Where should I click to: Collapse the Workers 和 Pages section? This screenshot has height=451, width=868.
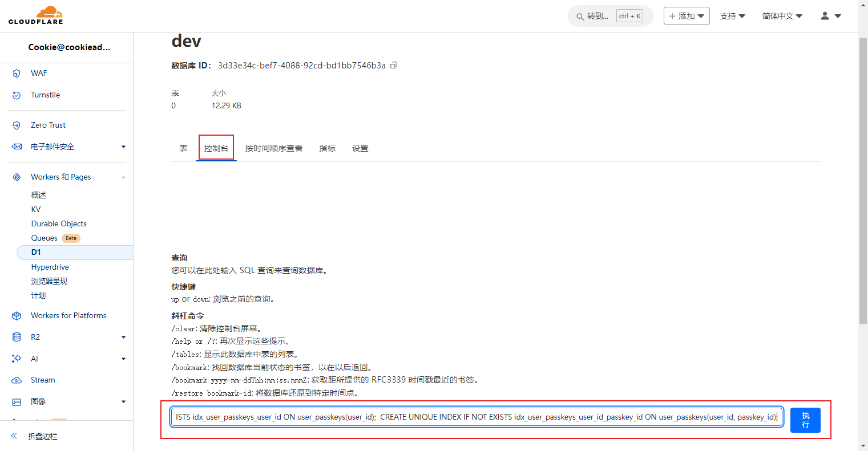[x=123, y=177]
